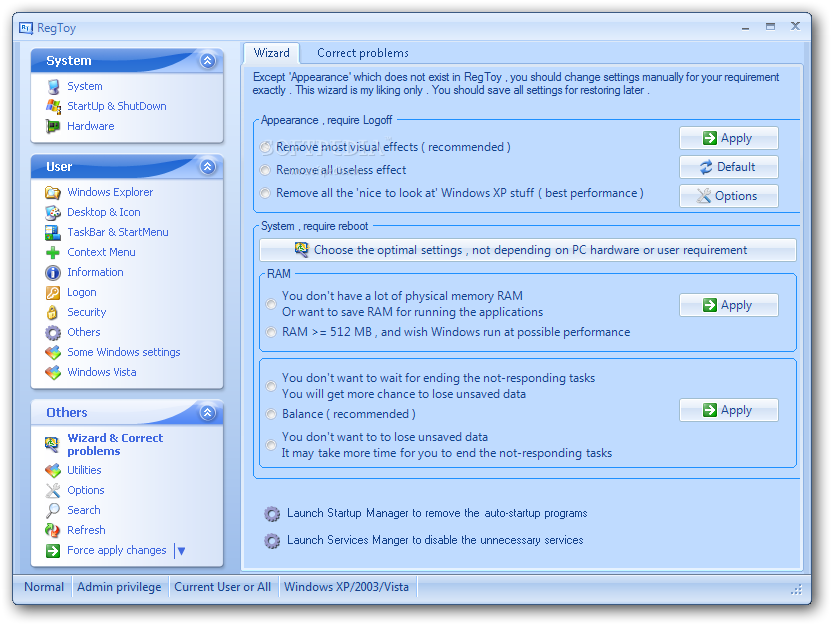Click the window resize grip corner
The height and width of the screenshot is (625, 832).
(x=796, y=589)
